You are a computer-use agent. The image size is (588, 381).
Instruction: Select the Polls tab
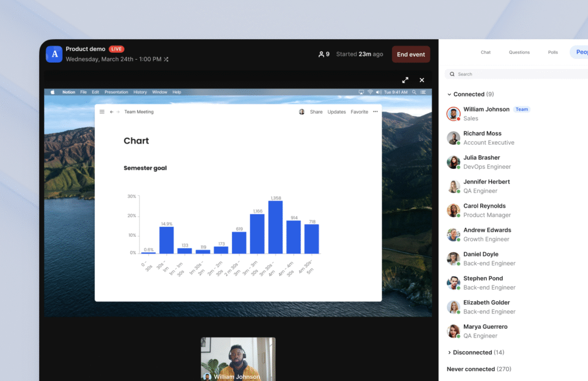(x=553, y=52)
